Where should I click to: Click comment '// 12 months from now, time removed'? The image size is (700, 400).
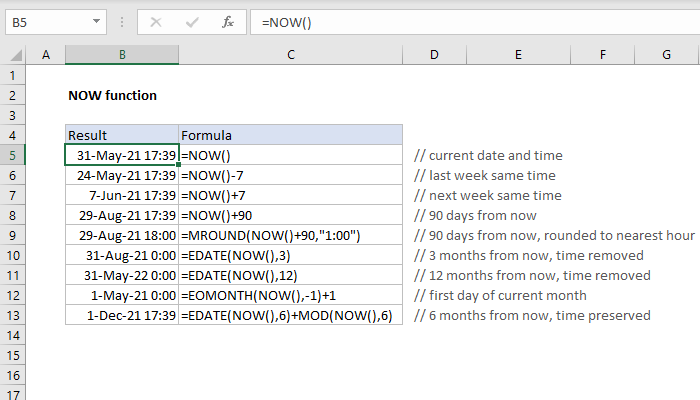coord(532,275)
